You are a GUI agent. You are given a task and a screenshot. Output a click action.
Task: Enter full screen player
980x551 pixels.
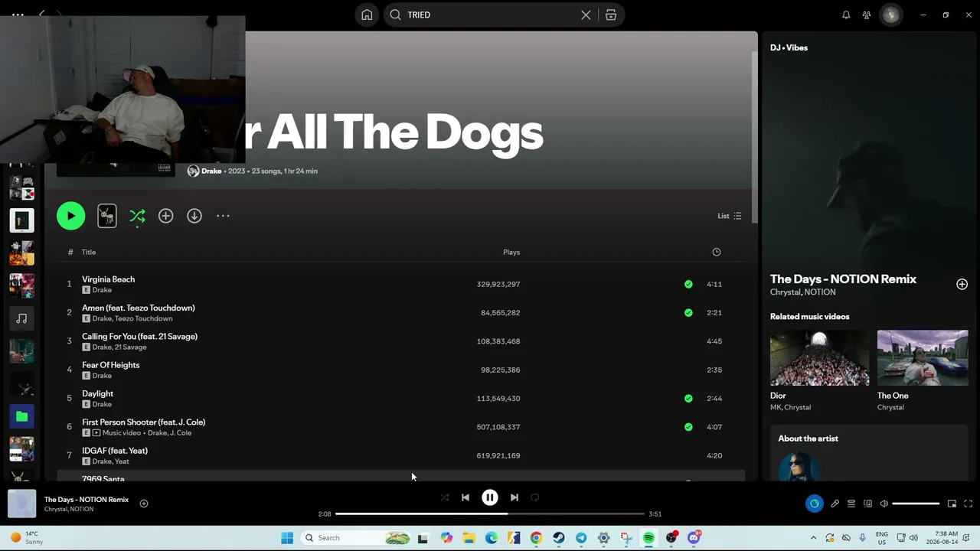968,504
